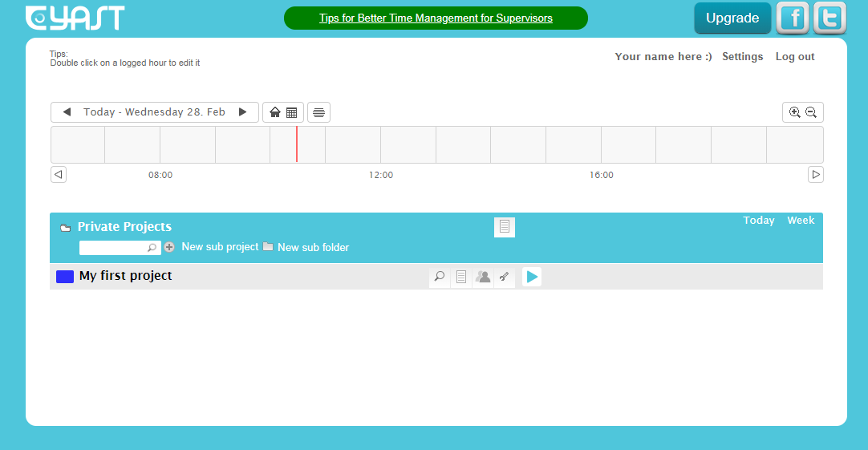Click the 08:00 time label
Screen dimensions: 868x450
pos(160,175)
